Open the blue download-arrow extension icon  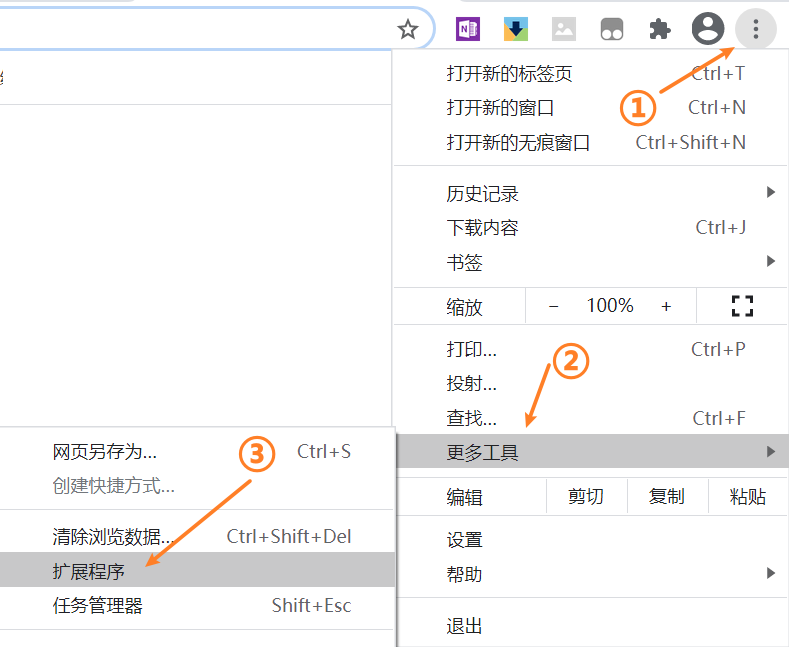516,29
